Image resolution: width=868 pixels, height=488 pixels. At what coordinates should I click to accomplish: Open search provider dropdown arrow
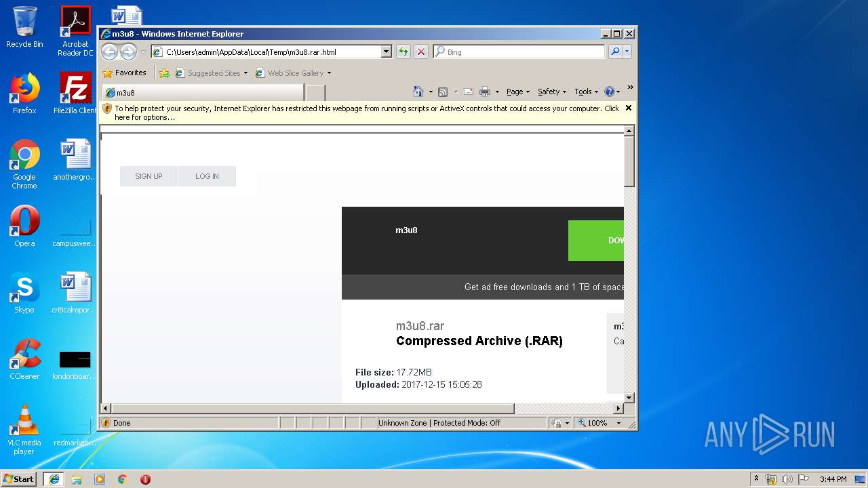click(x=627, y=52)
